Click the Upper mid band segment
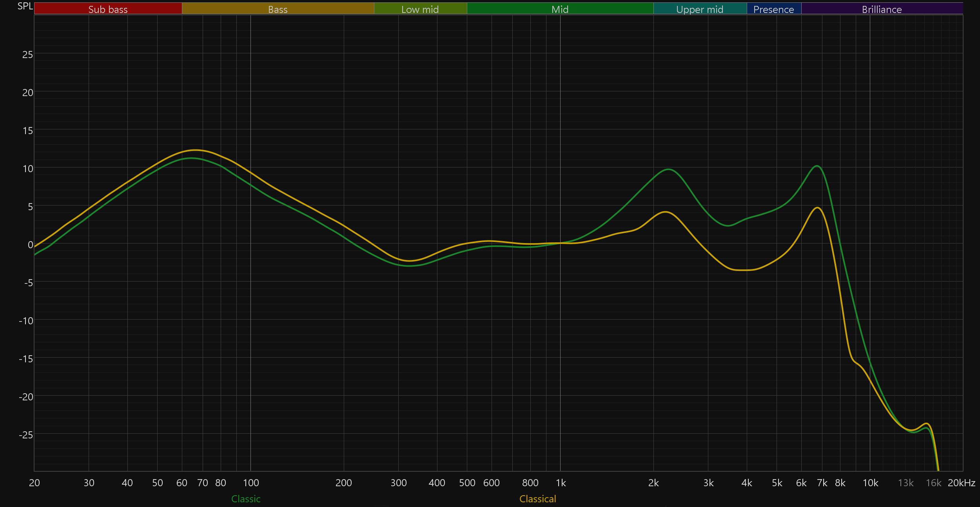 pos(700,9)
